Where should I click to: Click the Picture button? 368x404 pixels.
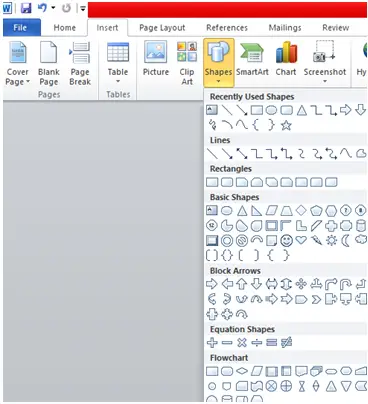[x=156, y=59]
